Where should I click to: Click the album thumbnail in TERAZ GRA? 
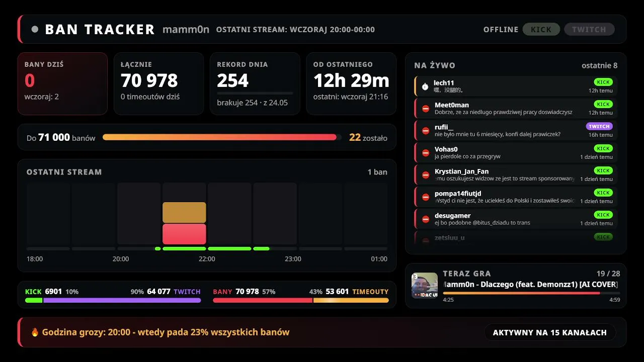(x=425, y=286)
